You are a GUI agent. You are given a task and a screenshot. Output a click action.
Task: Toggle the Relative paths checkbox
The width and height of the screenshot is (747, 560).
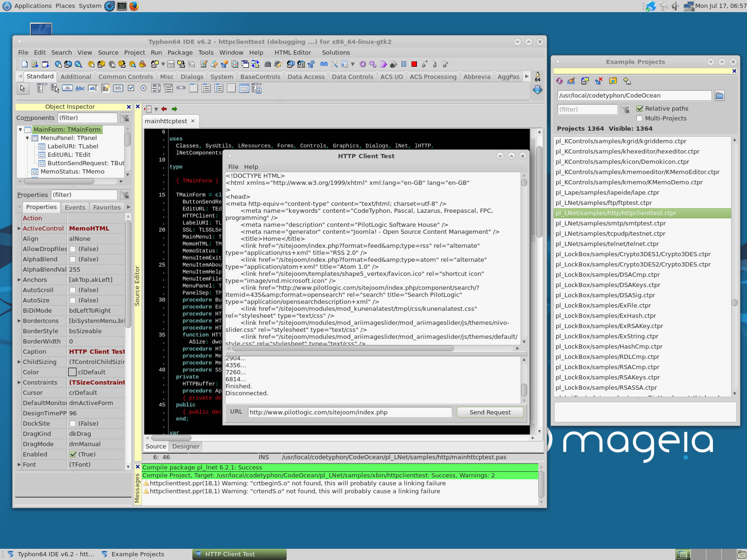coord(640,108)
